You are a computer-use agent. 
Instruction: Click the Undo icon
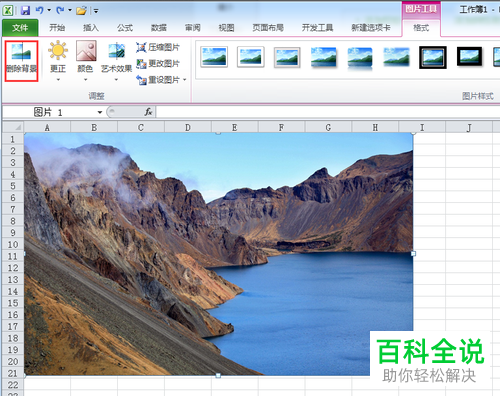coord(39,10)
